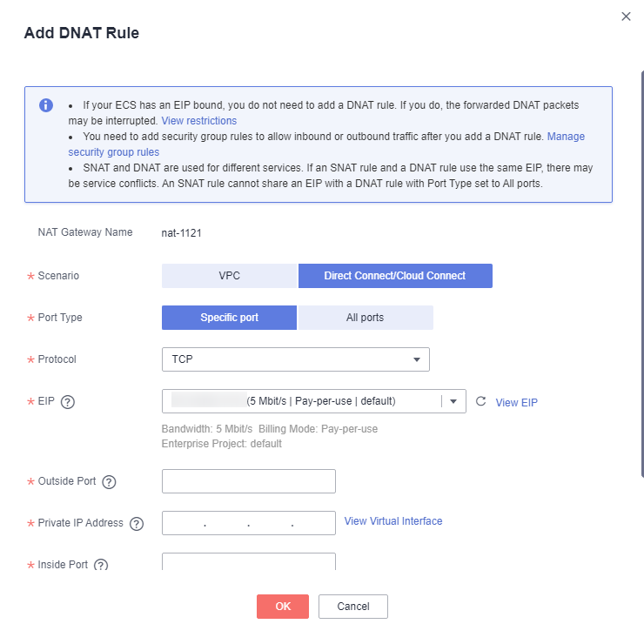Click the red OK button

283,607
